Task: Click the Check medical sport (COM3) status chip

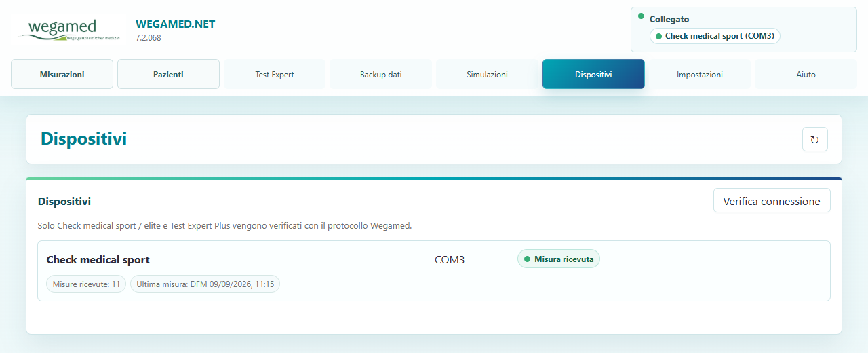Action: 715,36
